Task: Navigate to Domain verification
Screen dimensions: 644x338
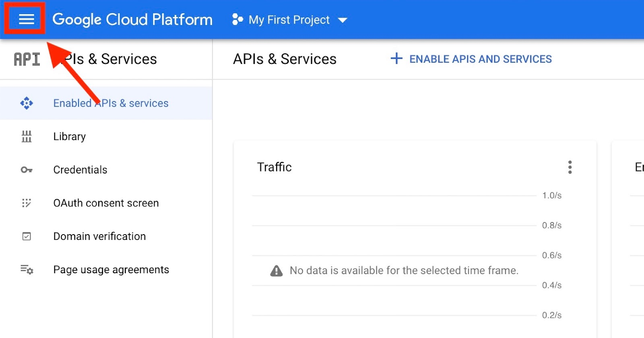Action: [x=106, y=236]
